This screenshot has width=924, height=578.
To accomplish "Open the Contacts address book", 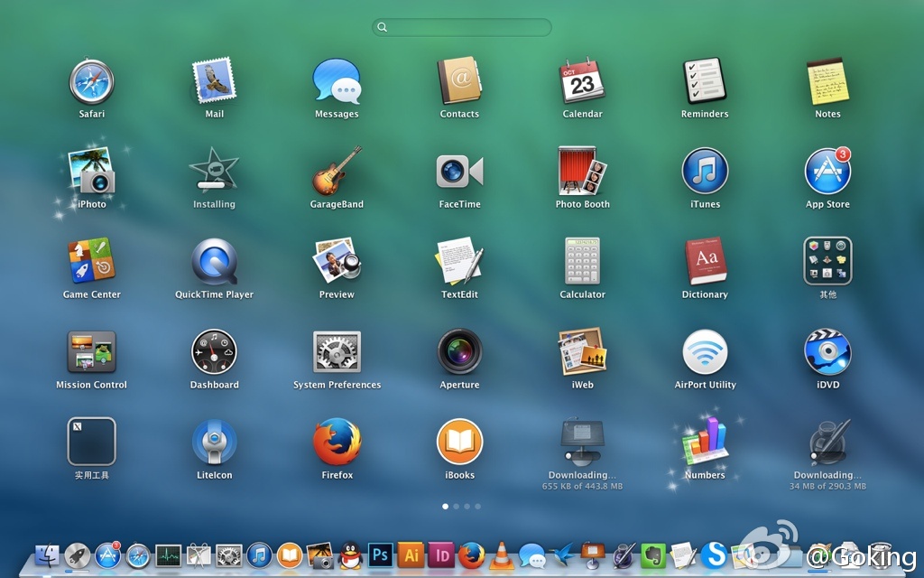I will pyautogui.click(x=459, y=81).
